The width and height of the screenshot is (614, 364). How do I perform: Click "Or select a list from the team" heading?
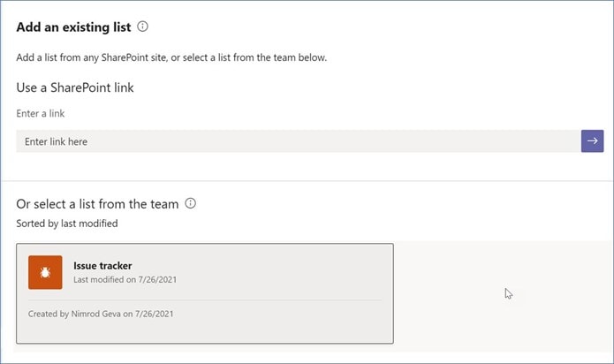pos(97,204)
